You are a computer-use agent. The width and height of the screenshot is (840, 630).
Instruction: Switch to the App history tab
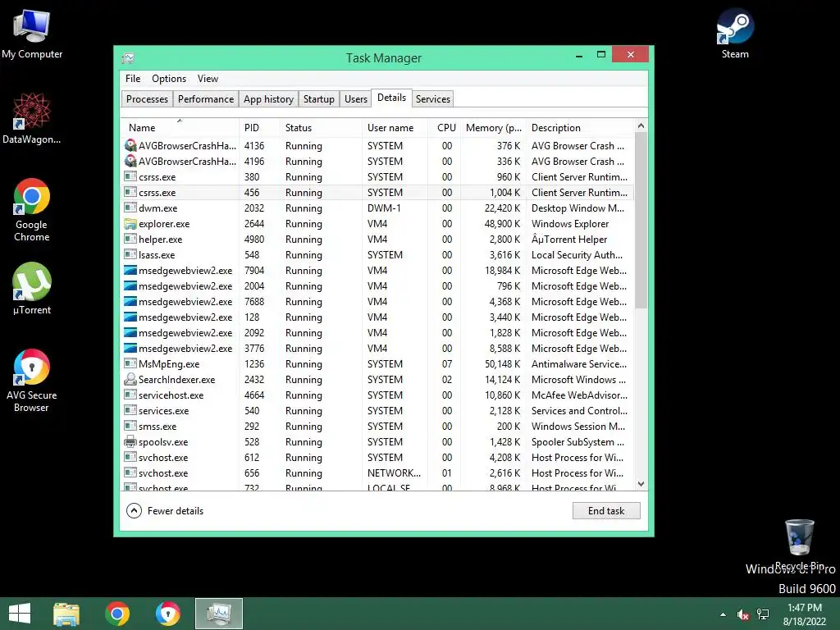[x=268, y=99]
